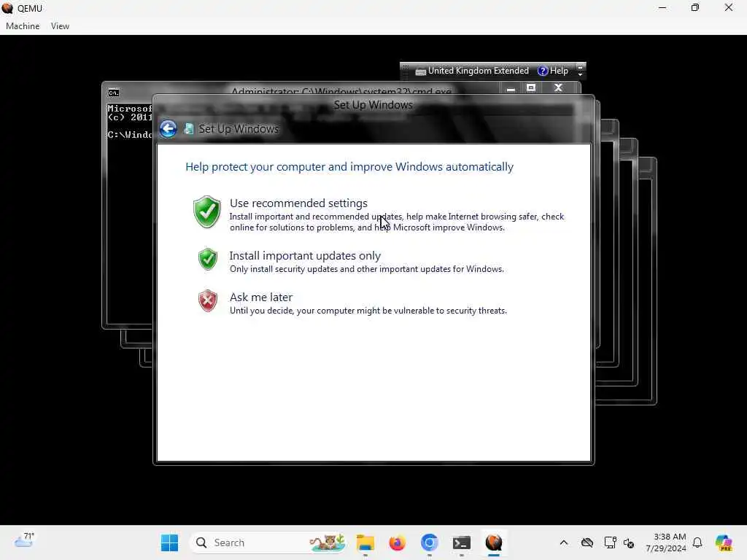
Task: Click the 'Help protect your computer' heading
Action: [x=349, y=167]
